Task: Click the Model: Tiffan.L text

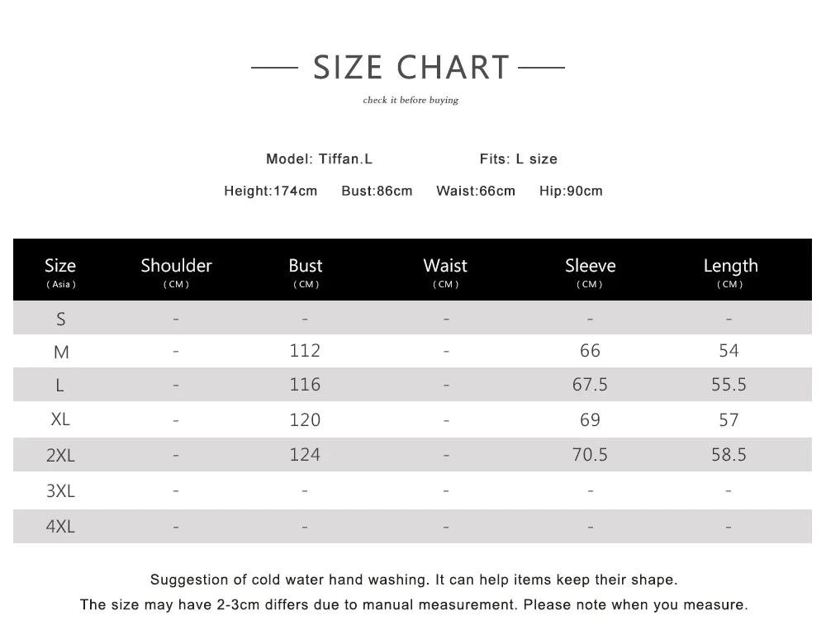Action: pos(319,159)
